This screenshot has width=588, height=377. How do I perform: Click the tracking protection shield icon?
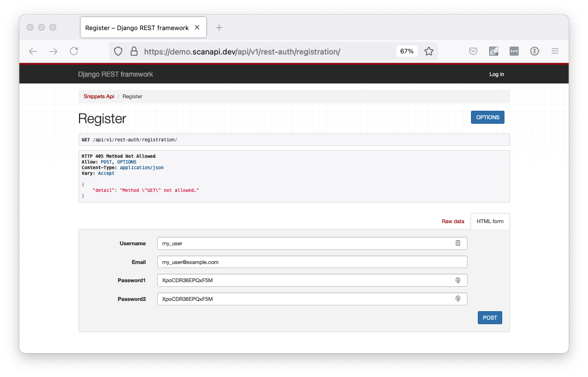[x=118, y=51]
